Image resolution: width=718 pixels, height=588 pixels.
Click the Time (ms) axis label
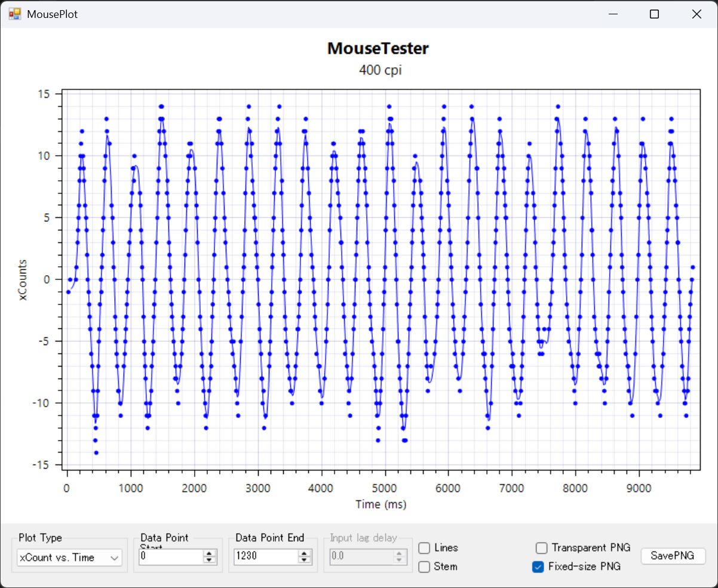381,504
